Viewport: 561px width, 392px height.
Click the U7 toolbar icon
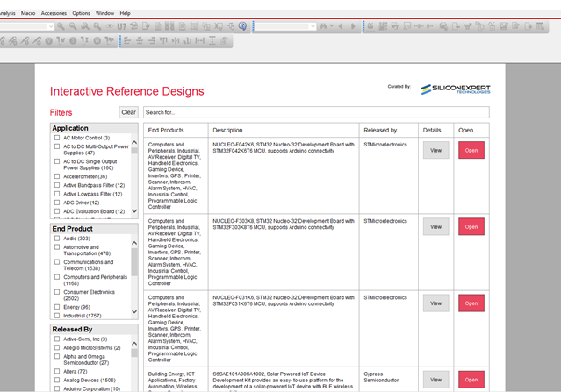[122, 26]
